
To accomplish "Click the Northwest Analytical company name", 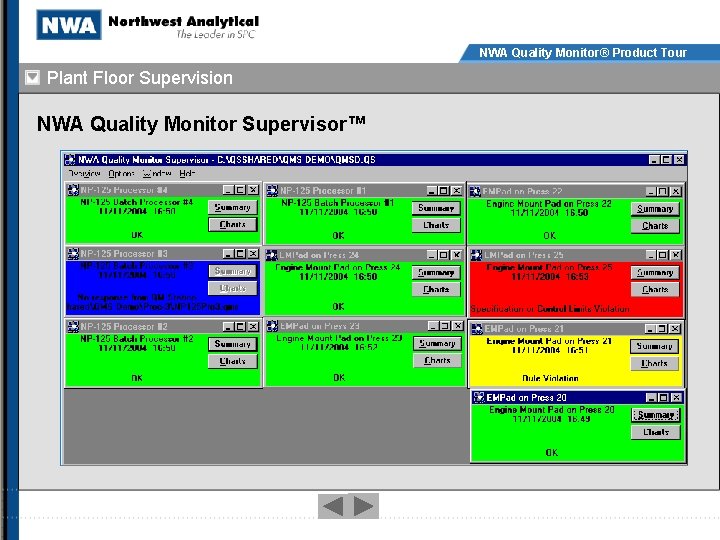I will [184, 22].
